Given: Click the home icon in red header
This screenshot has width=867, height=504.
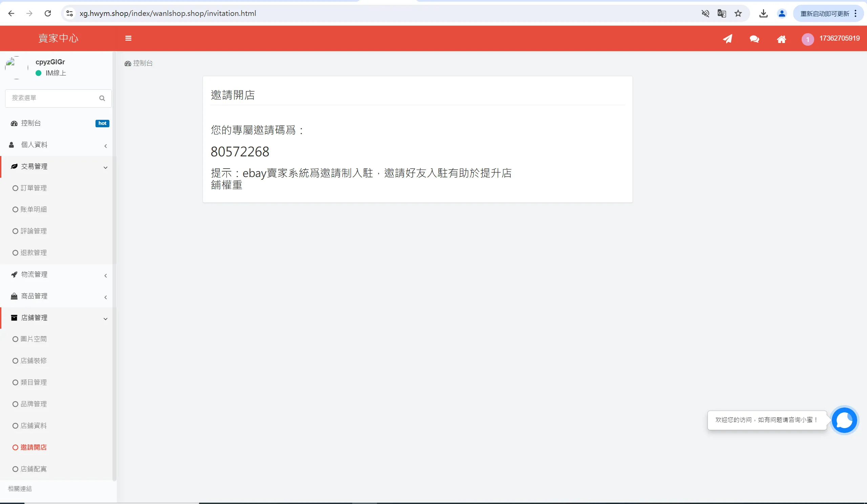Looking at the screenshot, I should (x=781, y=39).
